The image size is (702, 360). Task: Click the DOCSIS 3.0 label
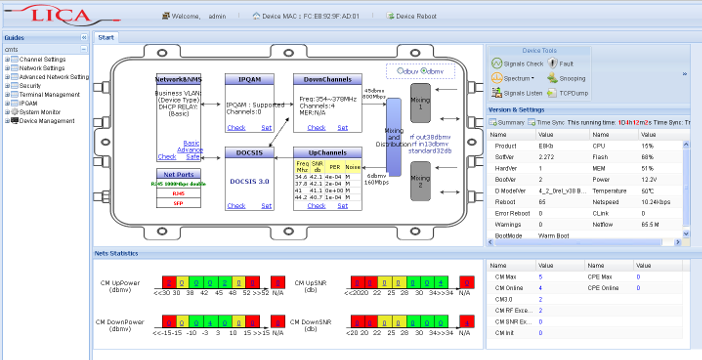click(x=249, y=181)
